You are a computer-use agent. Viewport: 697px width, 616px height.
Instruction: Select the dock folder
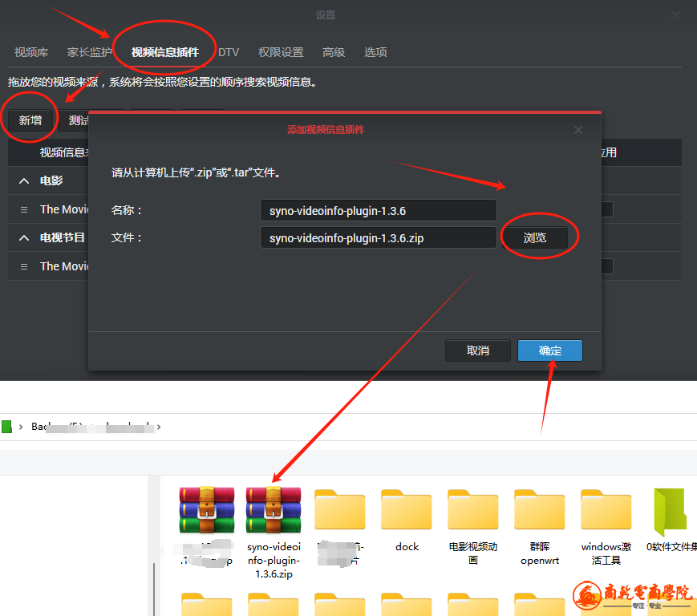click(x=407, y=521)
